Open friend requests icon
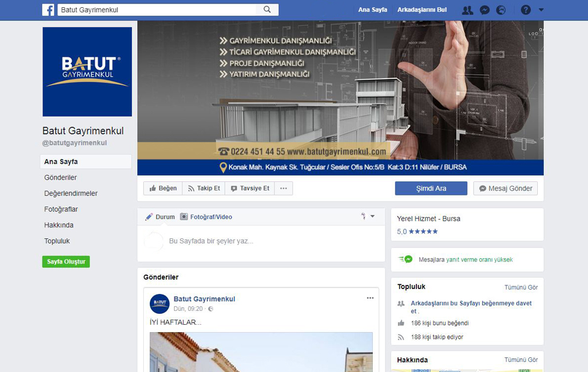 467,10
